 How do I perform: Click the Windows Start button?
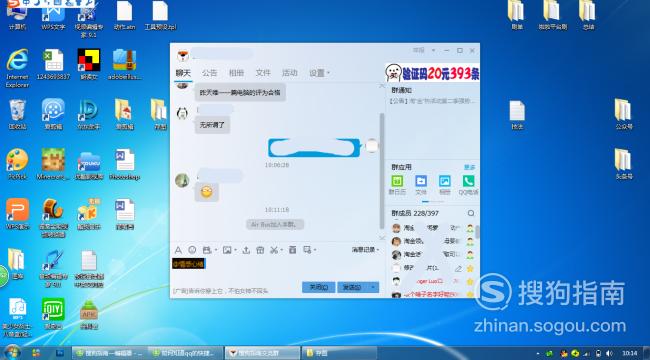(12, 353)
